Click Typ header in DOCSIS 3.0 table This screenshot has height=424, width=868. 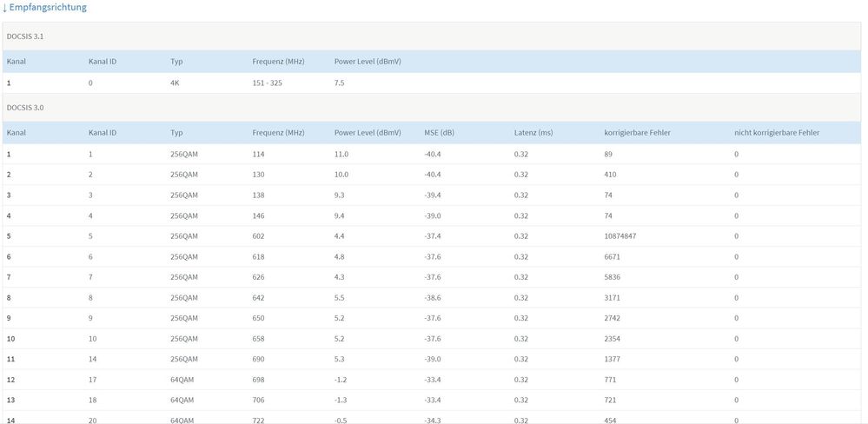click(x=176, y=133)
